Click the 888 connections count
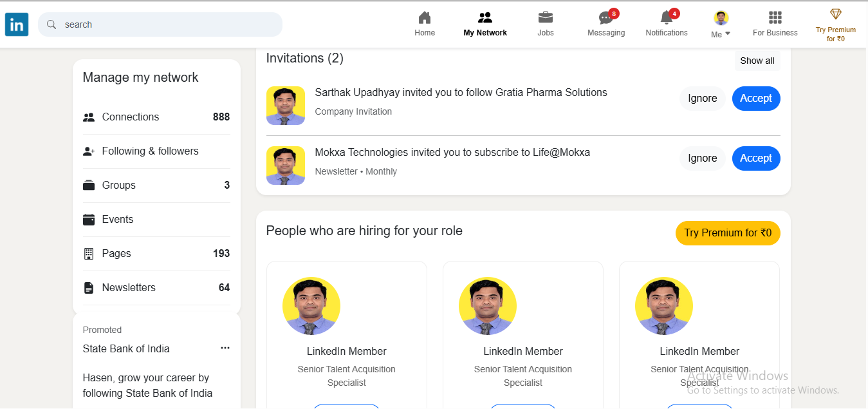The image size is (868, 409). [221, 117]
